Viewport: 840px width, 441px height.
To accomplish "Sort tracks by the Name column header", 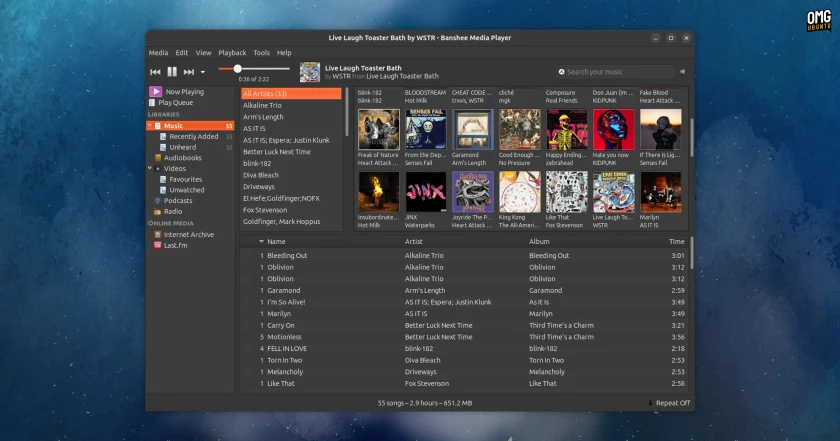I will pyautogui.click(x=276, y=242).
